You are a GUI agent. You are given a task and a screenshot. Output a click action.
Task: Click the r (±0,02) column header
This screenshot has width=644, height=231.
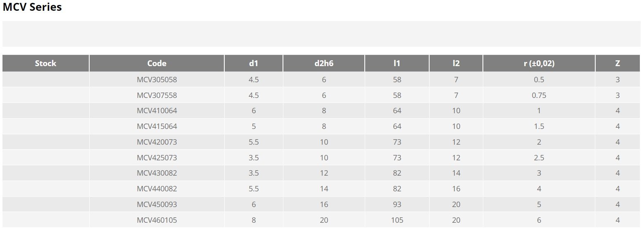(539, 63)
